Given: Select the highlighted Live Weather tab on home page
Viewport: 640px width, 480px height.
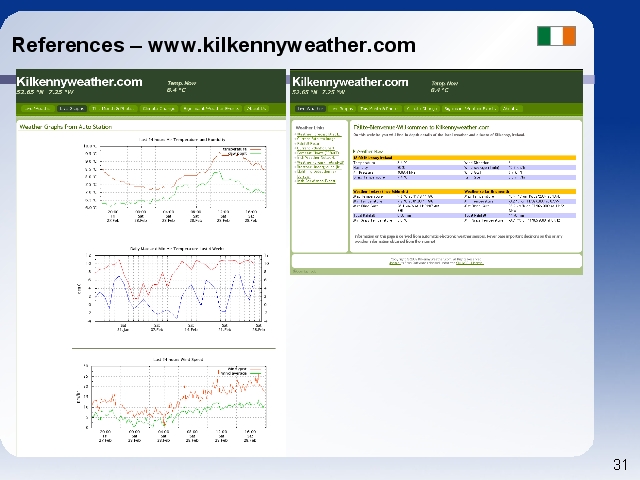Looking at the screenshot, I should coord(310,109).
